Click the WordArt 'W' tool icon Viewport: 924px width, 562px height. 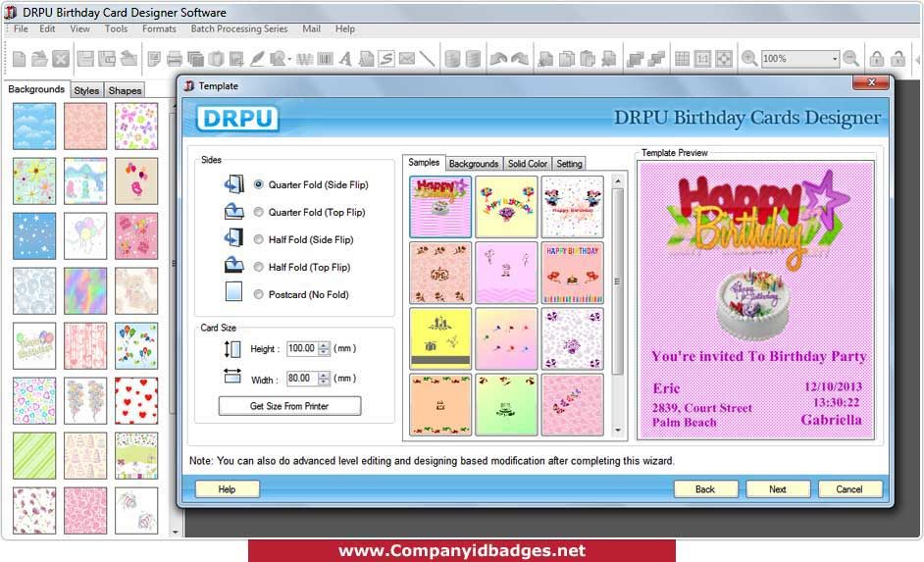coord(305,58)
